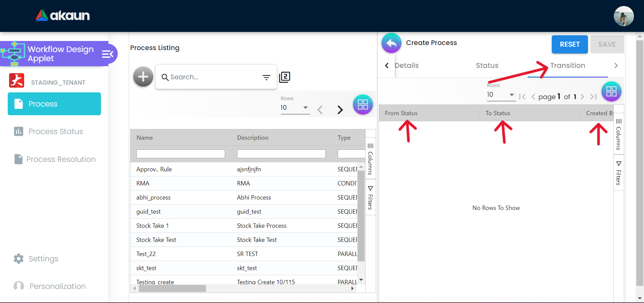Select the Stock Take 1 row
The image size is (644, 303).
point(153,226)
